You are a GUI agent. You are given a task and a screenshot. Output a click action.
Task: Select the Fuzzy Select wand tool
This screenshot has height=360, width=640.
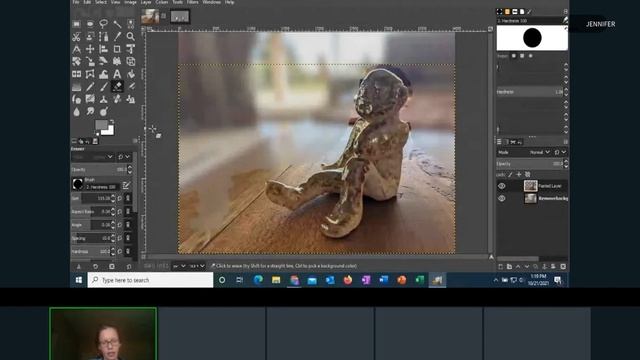tap(117, 24)
